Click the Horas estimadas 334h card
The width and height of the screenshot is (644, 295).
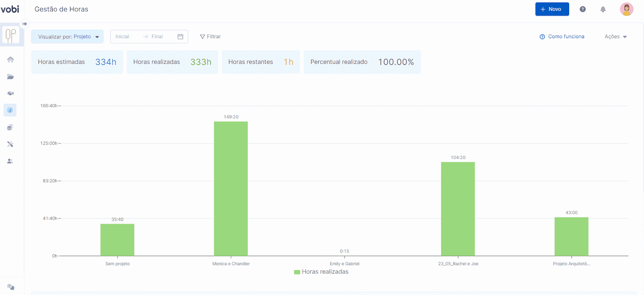point(77,62)
